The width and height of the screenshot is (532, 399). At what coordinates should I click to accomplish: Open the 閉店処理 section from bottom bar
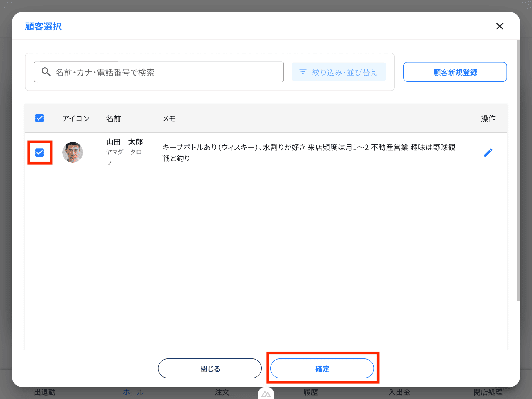(488, 392)
